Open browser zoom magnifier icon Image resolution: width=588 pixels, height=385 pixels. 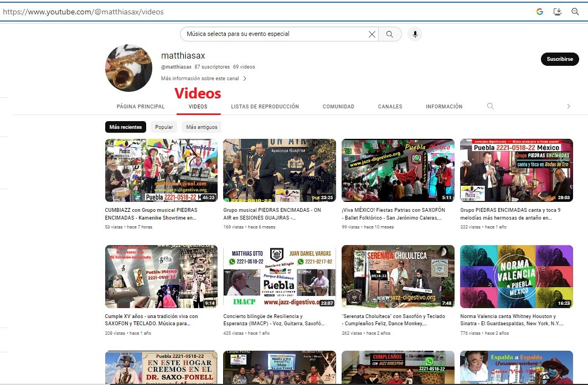click(x=575, y=12)
